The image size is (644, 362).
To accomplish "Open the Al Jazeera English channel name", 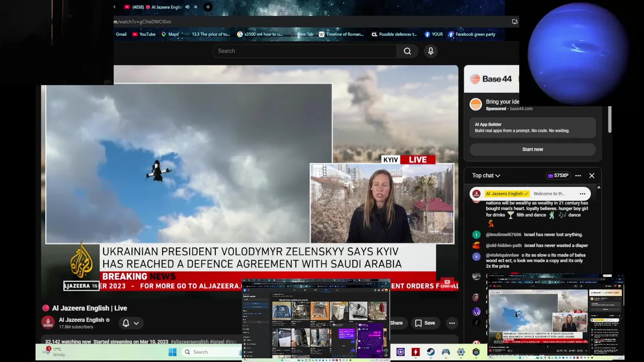I will [x=81, y=320].
